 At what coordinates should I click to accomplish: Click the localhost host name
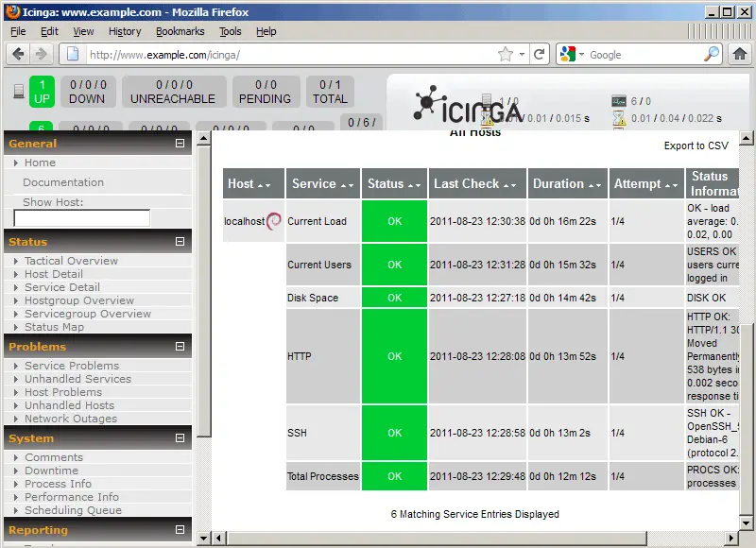coord(245,221)
